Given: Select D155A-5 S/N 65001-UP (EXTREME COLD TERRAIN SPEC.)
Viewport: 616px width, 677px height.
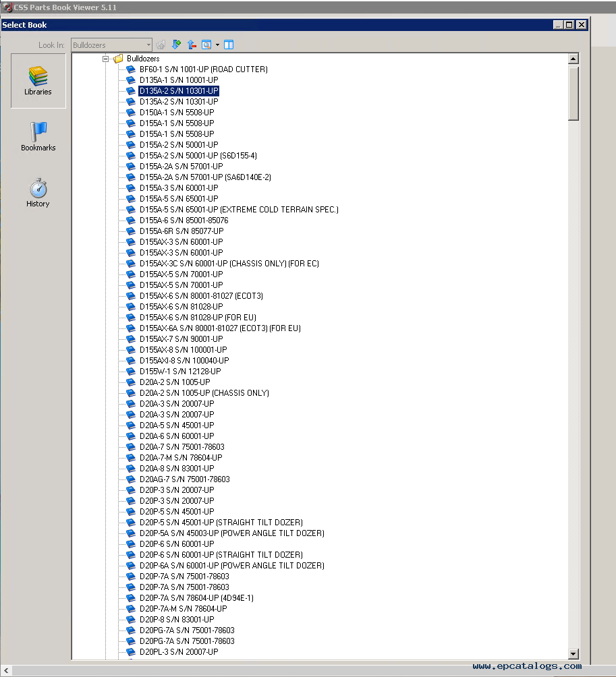Looking at the screenshot, I should pos(239,210).
